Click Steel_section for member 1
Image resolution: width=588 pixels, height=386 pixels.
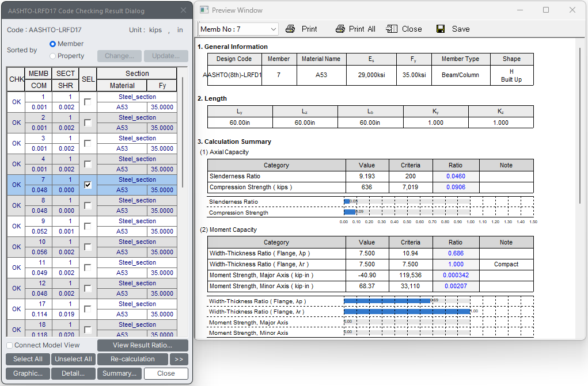pos(137,97)
